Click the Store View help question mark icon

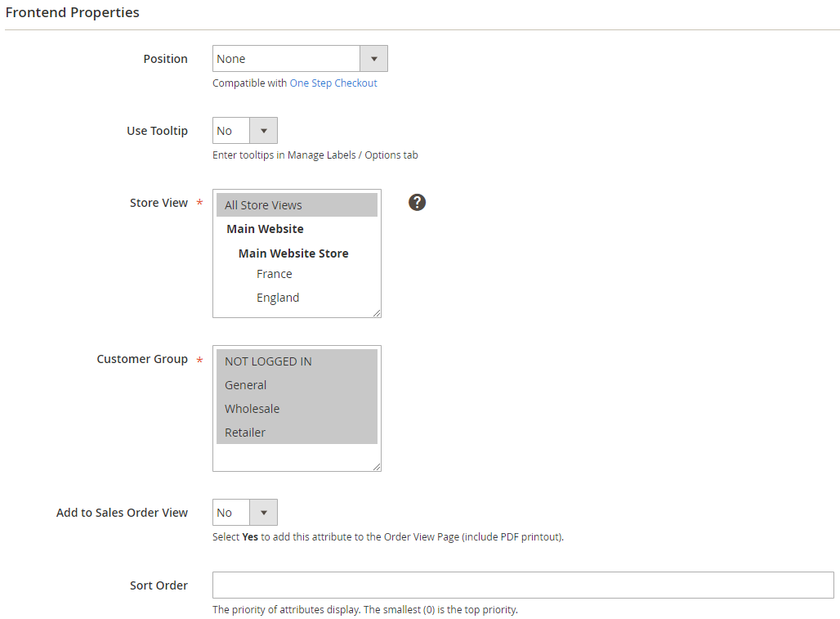417,203
